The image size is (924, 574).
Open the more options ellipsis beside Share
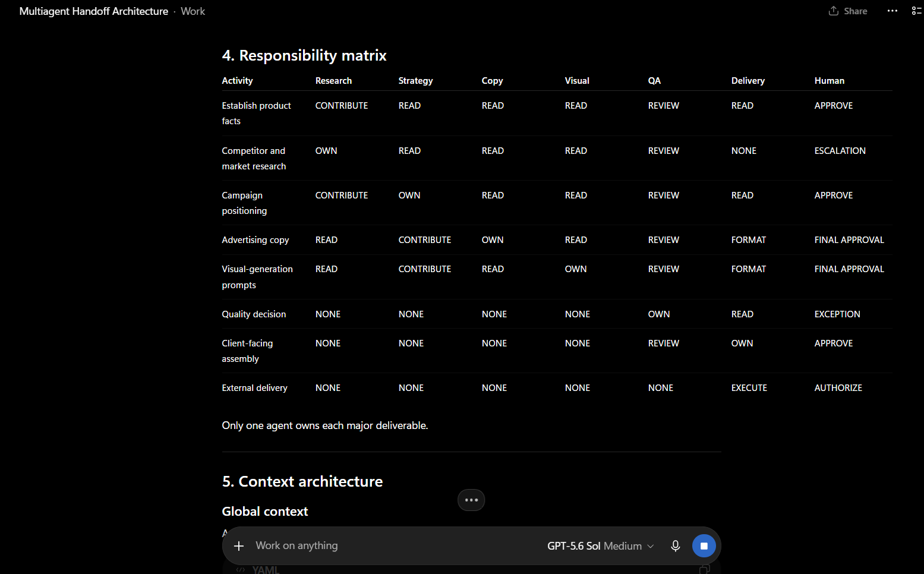click(893, 11)
